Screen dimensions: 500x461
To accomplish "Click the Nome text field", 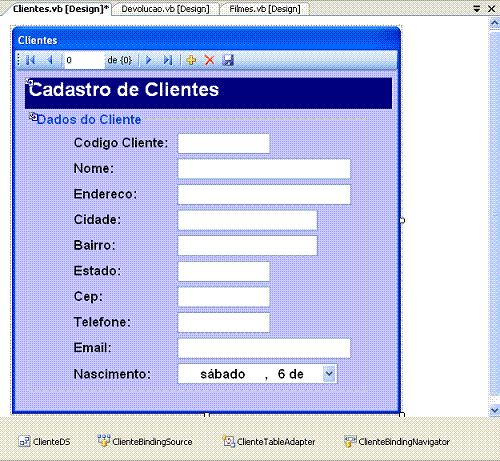I will click(x=264, y=169).
